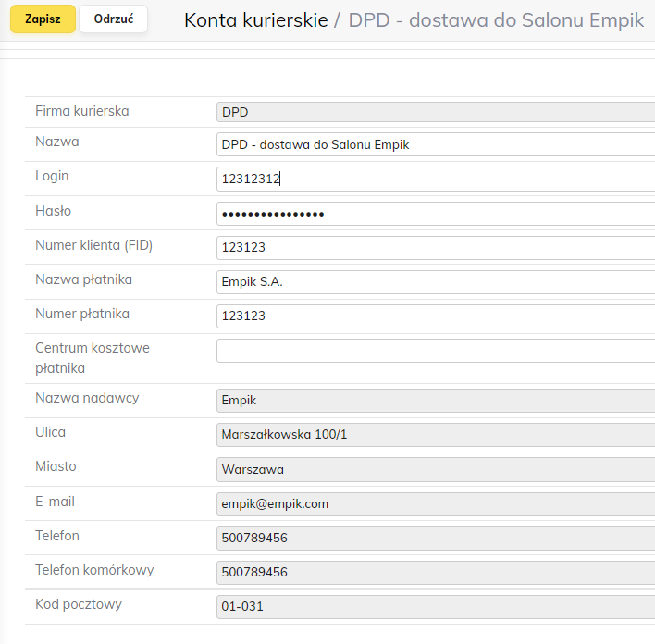Image resolution: width=655 pixels, height=644 pixels.
Task: Click the Zapisz save button
Action: click(x=43, y=19)
